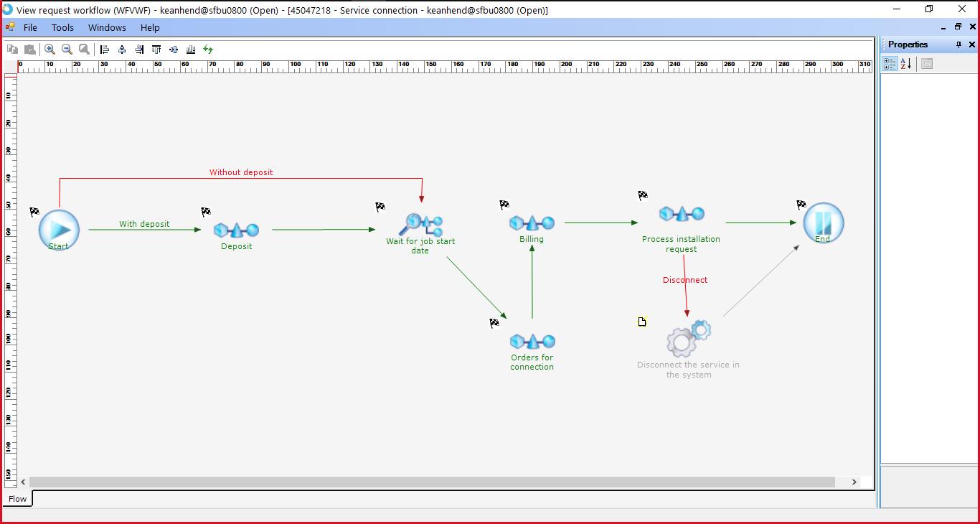
Task: Toggle auto-hide pin on Properties panel
Action: pyautogui.click(x=958, y=45)
